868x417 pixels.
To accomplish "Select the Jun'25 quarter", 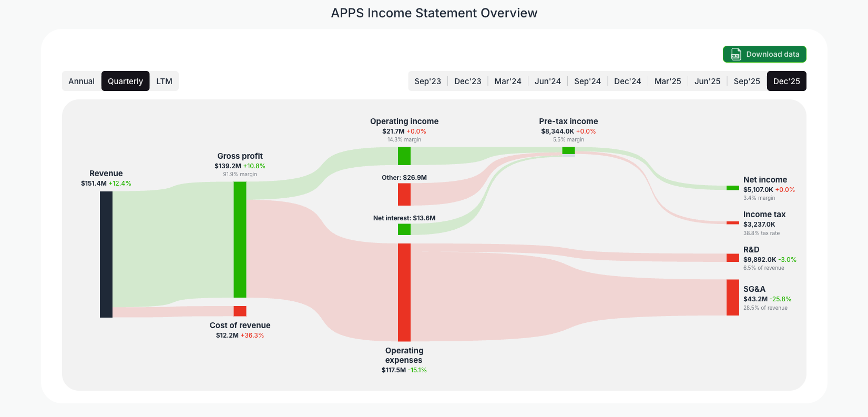I will (707, 81).
